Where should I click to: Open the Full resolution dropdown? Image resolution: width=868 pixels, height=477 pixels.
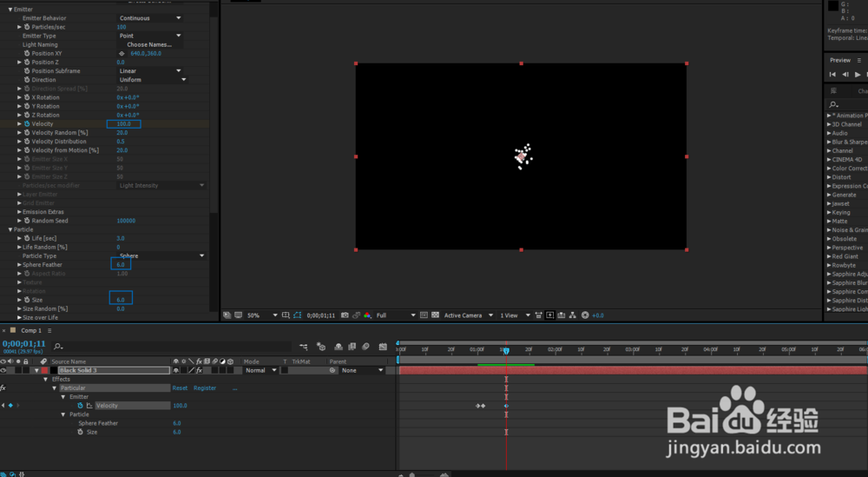[396, 315]
